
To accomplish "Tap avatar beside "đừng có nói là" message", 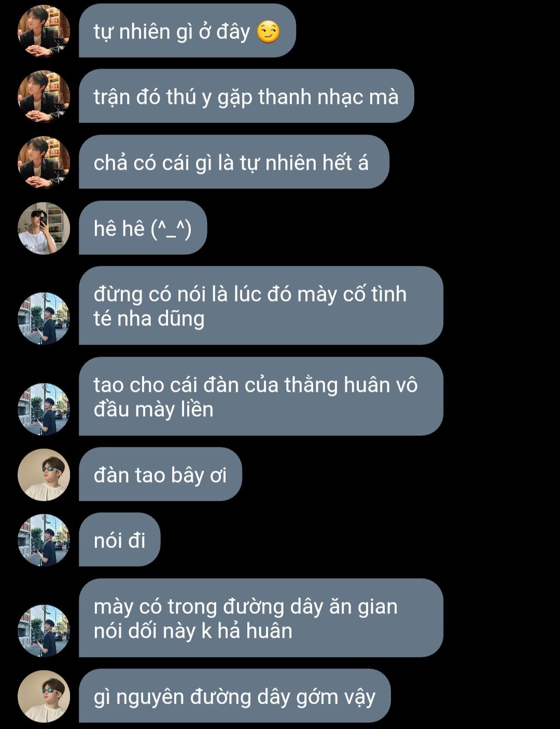I will click(x=44, y=319).
